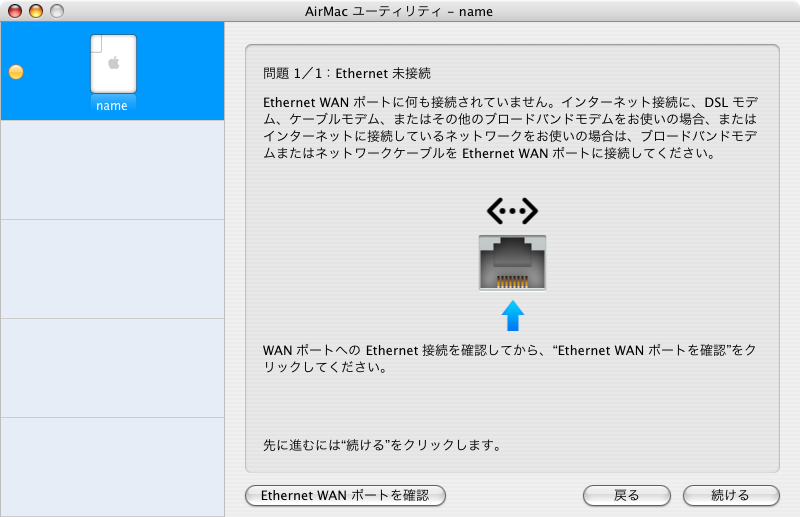Click the yellow status indicator dot
The height and width of the screenshot is (517, 800).
pos(16,72)
